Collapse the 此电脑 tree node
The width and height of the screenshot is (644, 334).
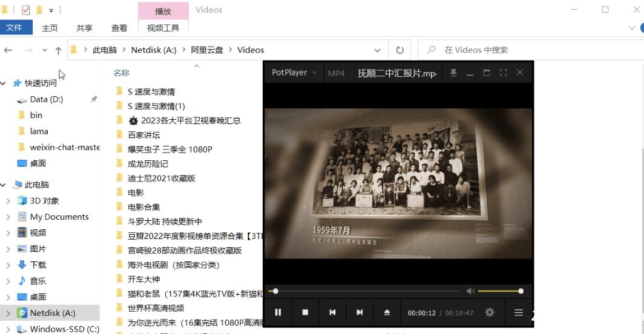4,185
